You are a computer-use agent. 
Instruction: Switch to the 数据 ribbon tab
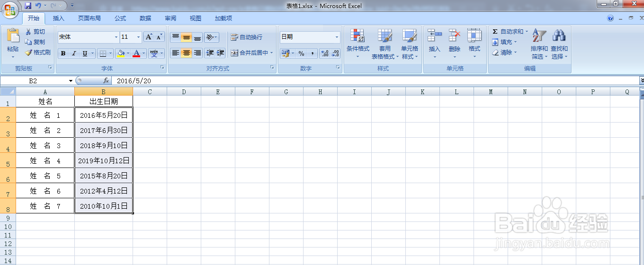pos(145,18)
